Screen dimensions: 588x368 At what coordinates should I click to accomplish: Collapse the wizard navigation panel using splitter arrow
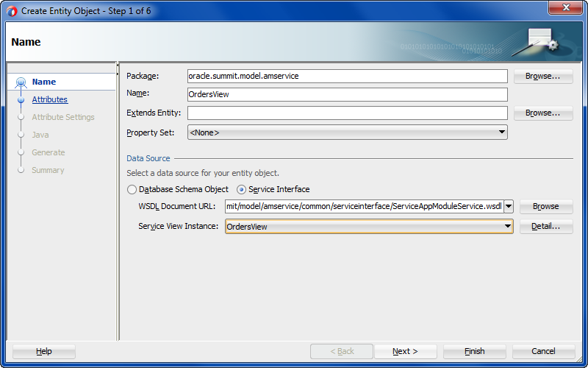118,65
